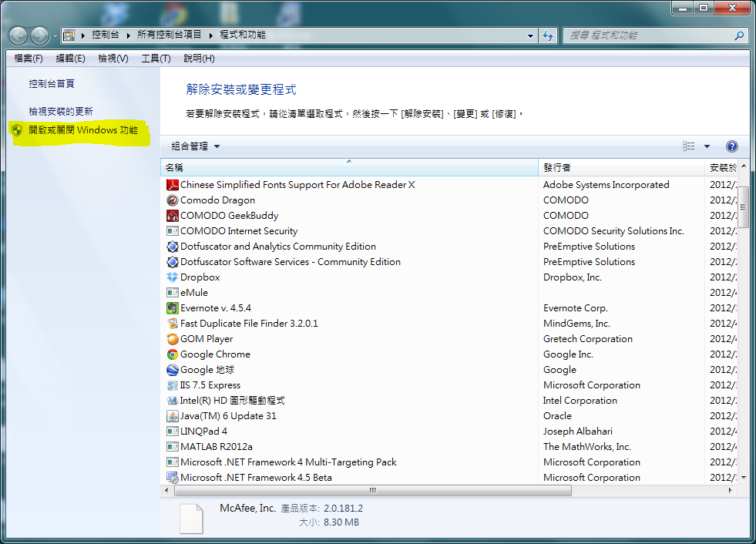Click the Fast Duplicate File Finder icon
This screenshot has width=756, height=544.
(172, 324)
